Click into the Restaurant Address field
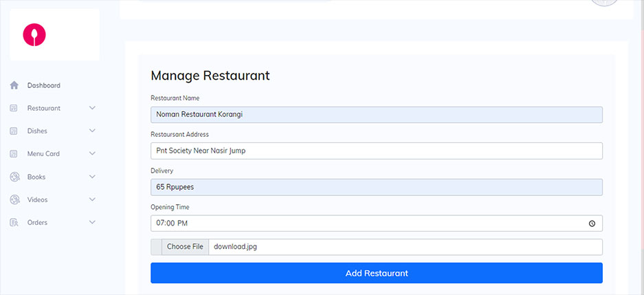Screen dimensions: 644x295 pos(376,151)
